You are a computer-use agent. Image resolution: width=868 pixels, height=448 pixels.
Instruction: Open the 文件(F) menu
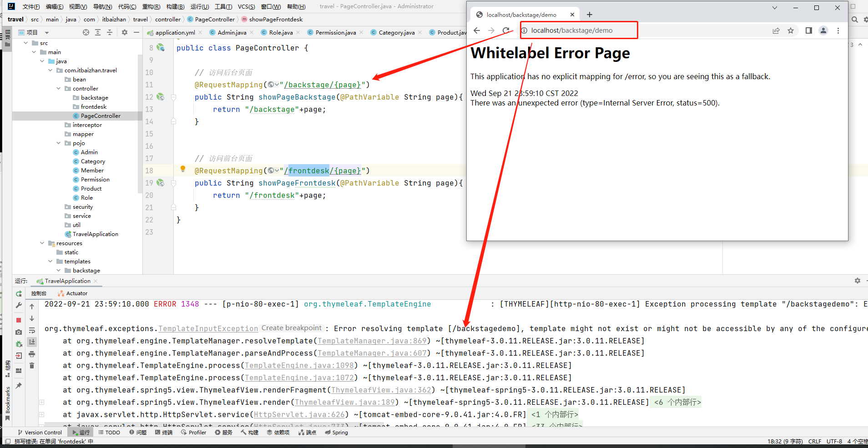coord(31,6)
